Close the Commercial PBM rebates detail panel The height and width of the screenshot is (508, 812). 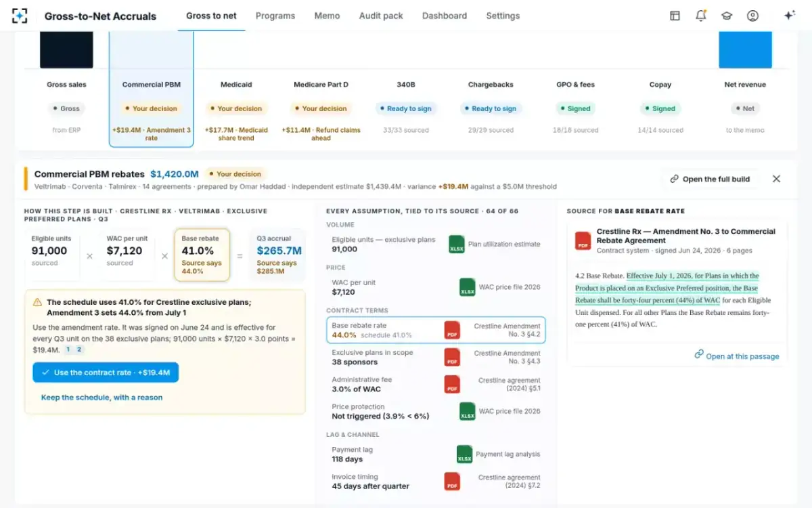click(776, 179)
